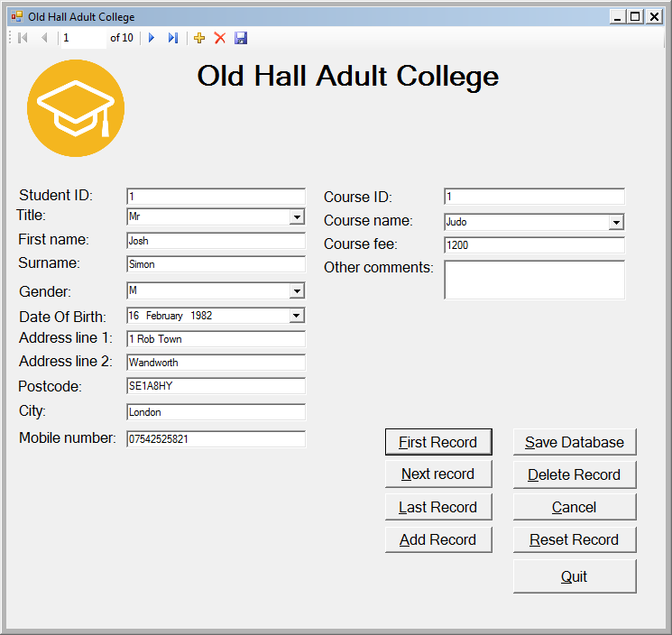Select the month February in date picker
This screenshot has height=635, width=672.
coord(164,316)
